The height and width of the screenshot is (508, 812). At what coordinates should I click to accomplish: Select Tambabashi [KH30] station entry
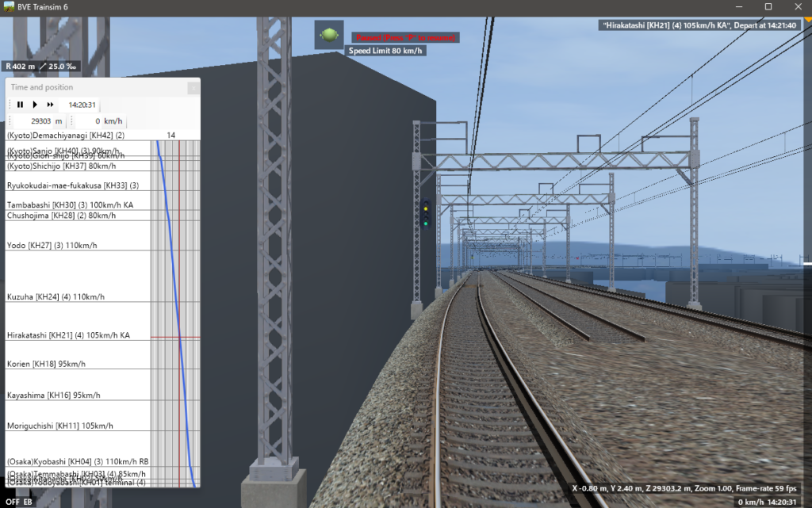click(70, 204)
